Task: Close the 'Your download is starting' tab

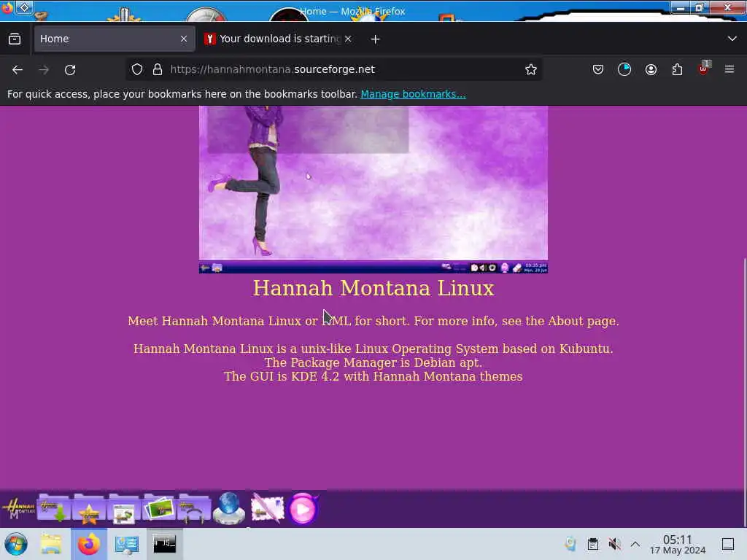Action: click(x=348, y=39)
